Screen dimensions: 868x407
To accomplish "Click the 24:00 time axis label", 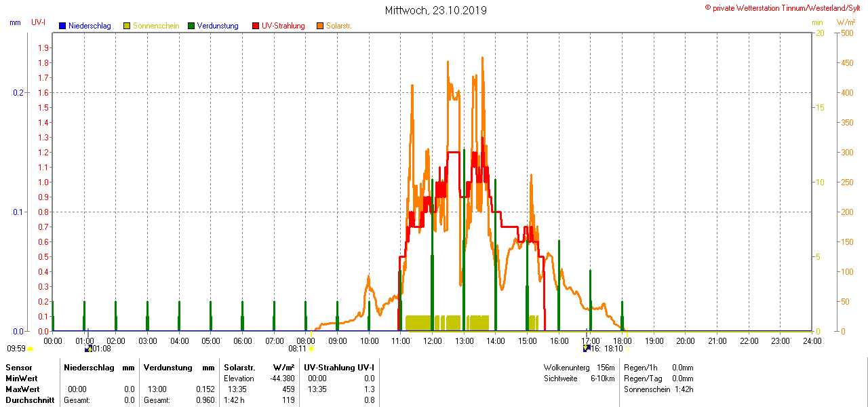I will pyautogui.click(x=812, y=341).
